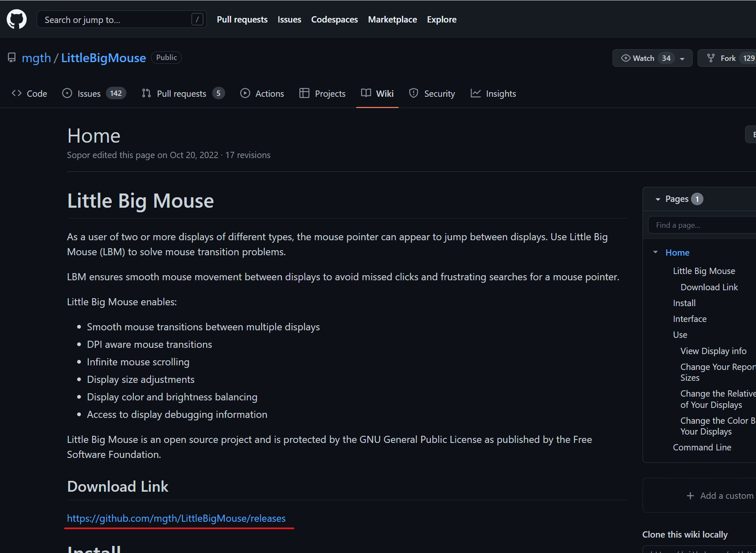Open Pull requests in top navigation
Screen dimensions: 756x553
click(242, 20)
